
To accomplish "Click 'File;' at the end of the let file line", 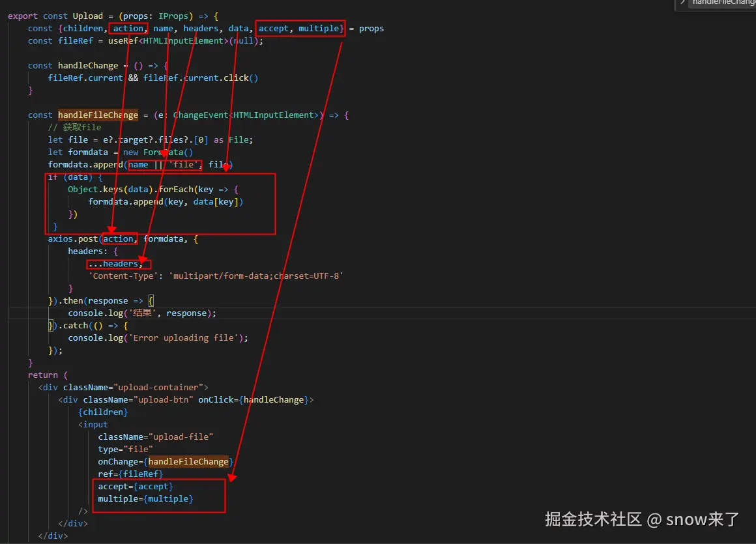I will pos(240,139).
